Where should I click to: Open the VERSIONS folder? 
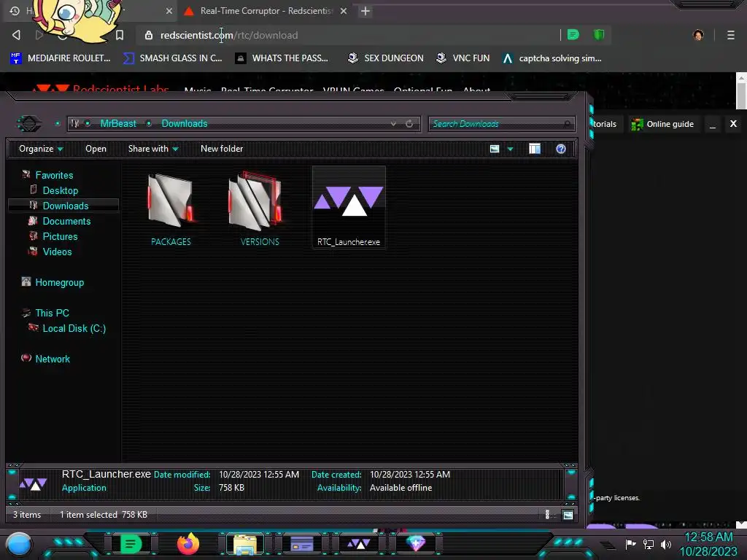[259, 209]
